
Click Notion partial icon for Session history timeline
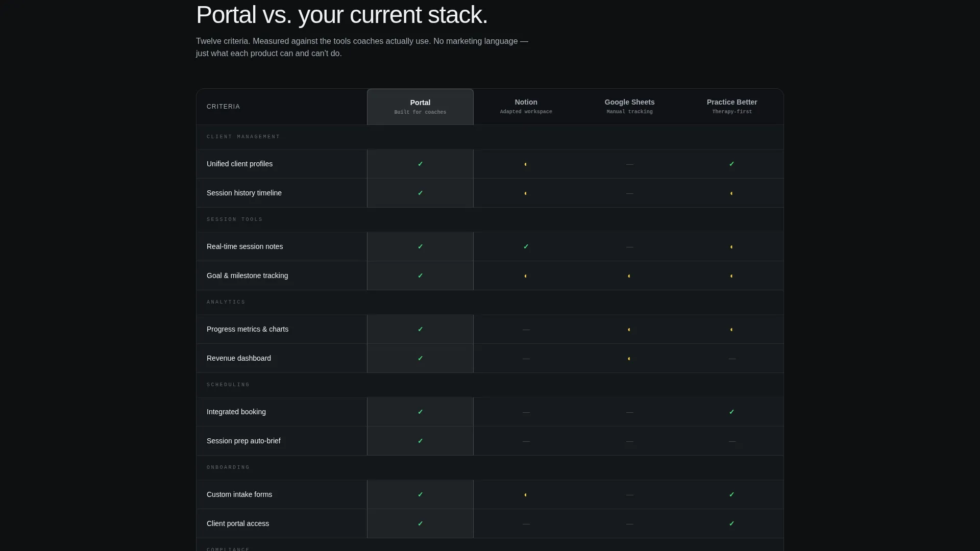(526, 193)
